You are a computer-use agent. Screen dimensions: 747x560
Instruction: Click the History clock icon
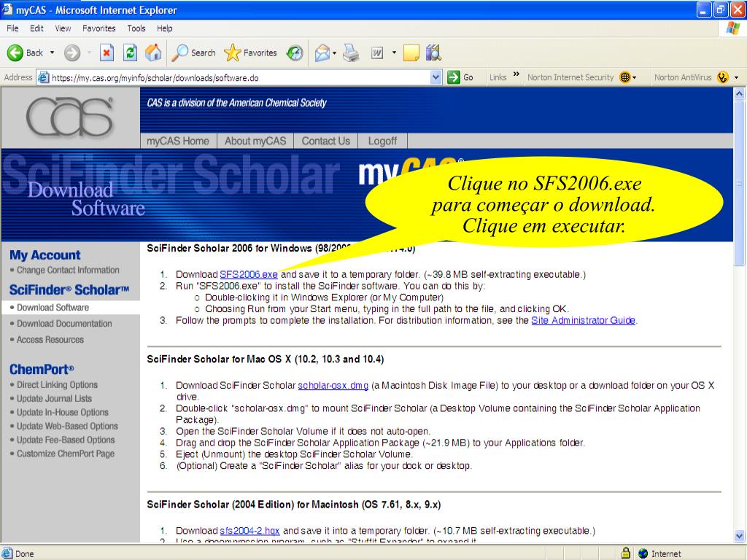pyautogui.click(x=295, y=52)
